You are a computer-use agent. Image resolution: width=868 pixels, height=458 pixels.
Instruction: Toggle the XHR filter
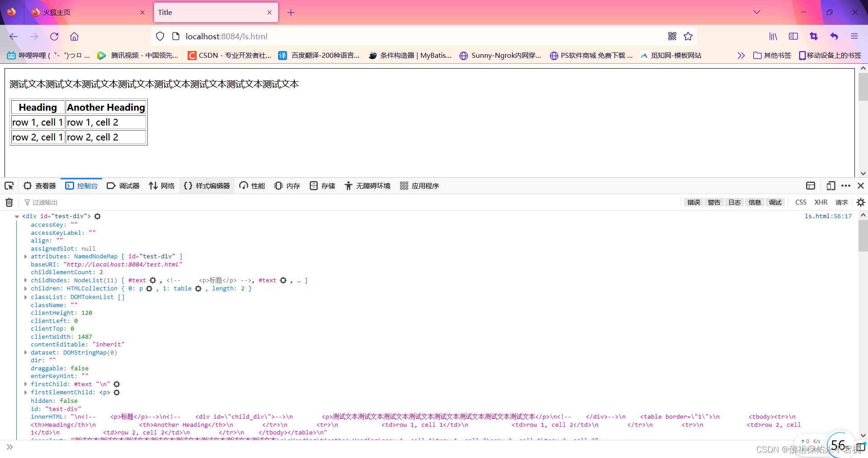tap(821, 202)
